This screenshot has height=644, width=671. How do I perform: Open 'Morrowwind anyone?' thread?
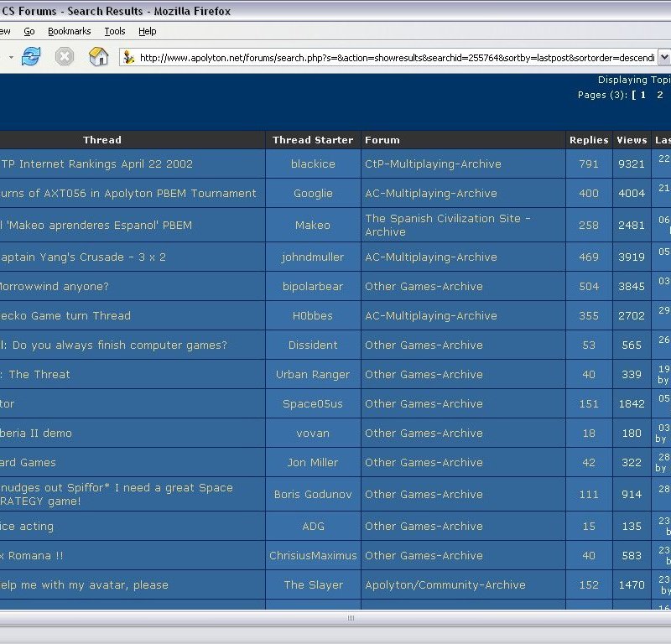pyautogui.click(x=54, y=287)
